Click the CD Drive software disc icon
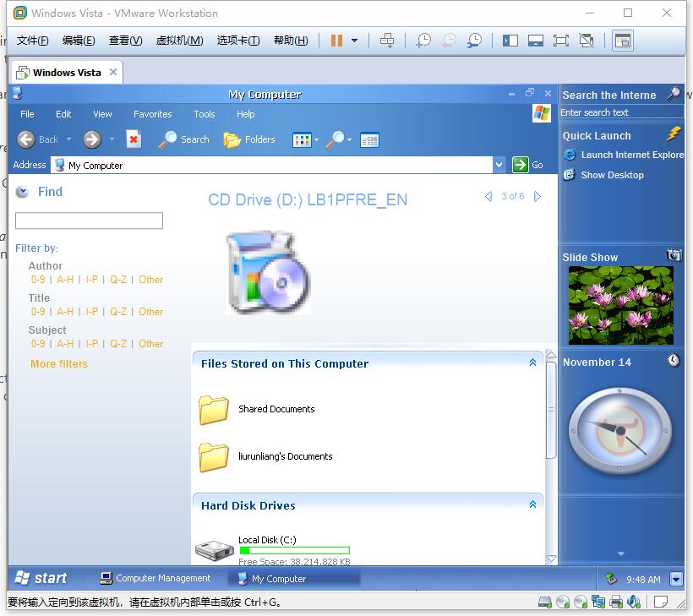This screenshot has width=693, height=616. coord(268,273)
